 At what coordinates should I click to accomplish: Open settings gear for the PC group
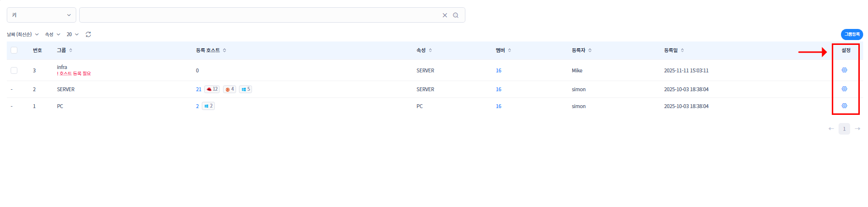click(844, 106)
